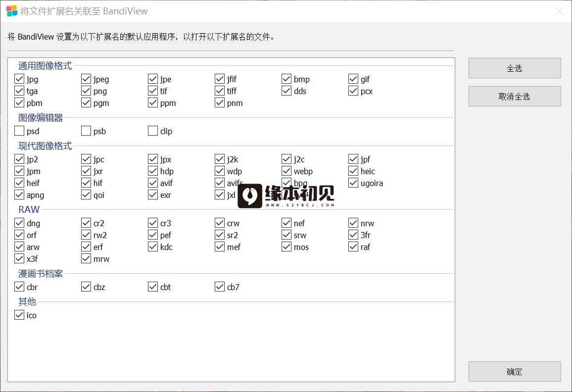Toggle the tif checkbox

[x=153, y=91]
